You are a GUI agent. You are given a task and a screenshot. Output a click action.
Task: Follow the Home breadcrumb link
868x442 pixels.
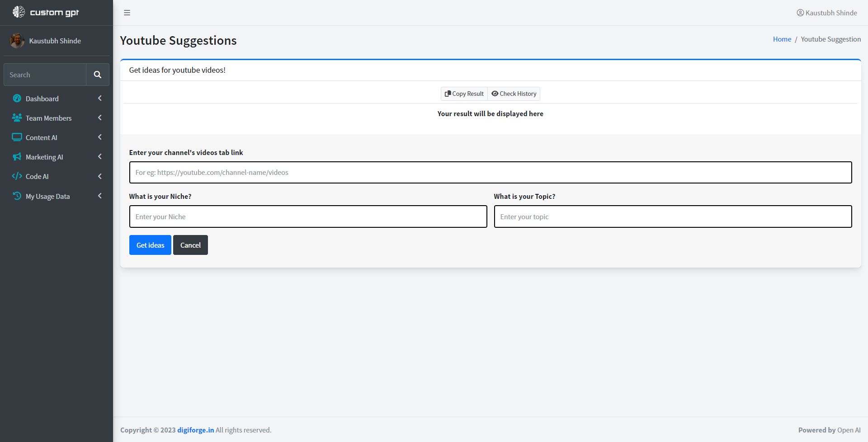coord(782,39)
